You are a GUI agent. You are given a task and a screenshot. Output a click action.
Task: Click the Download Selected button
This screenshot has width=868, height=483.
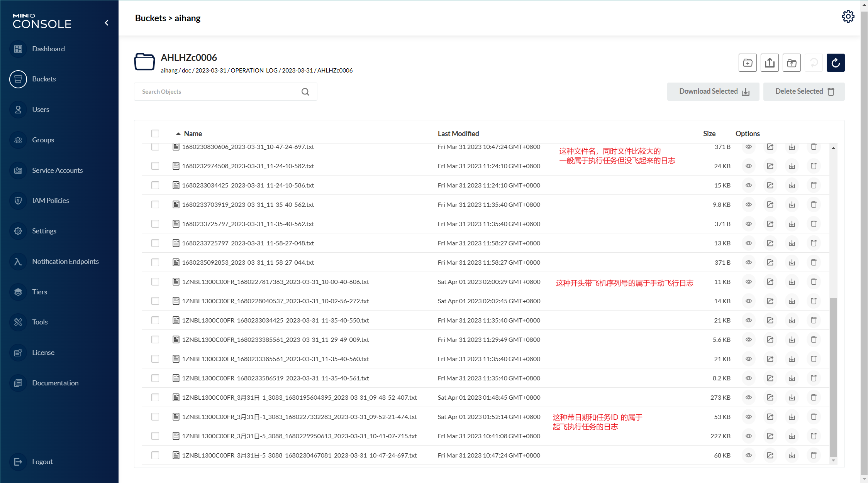point(713,91)
